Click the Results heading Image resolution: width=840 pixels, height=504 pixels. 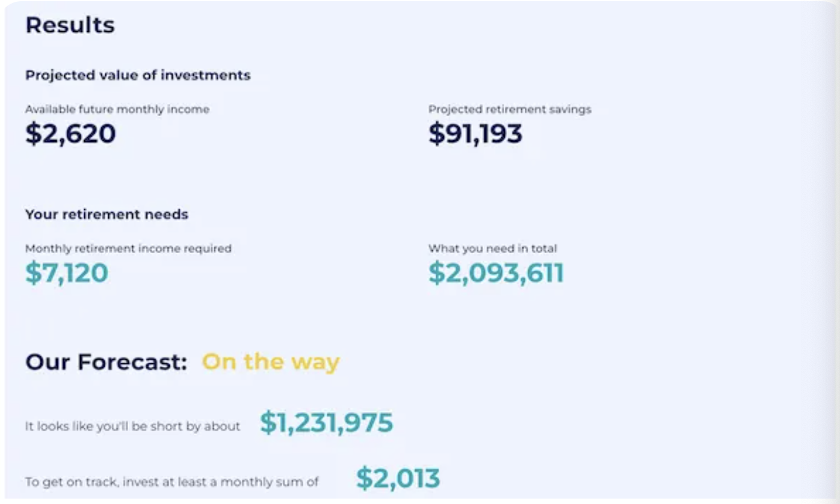70,25
